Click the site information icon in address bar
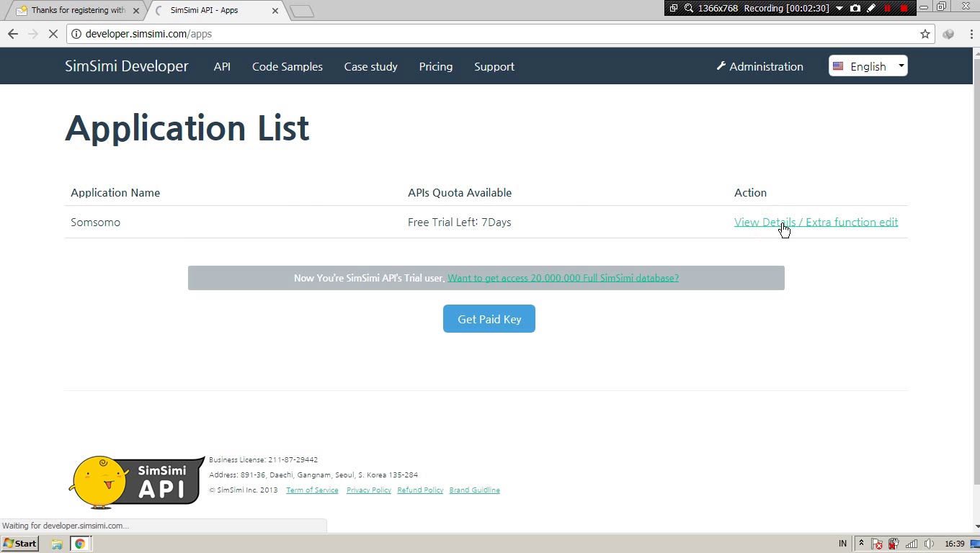The height and width of the screenshot is (553, 980). tap(76, 34)
